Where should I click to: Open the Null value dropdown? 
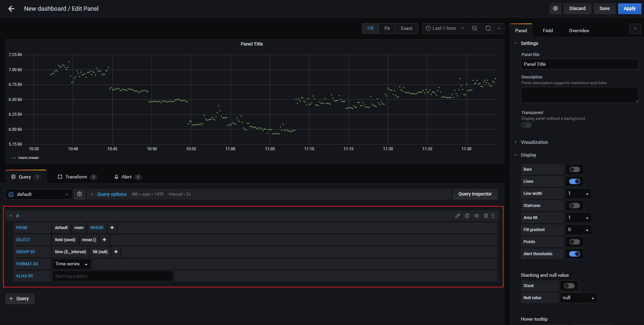click(x=578, y=298)
